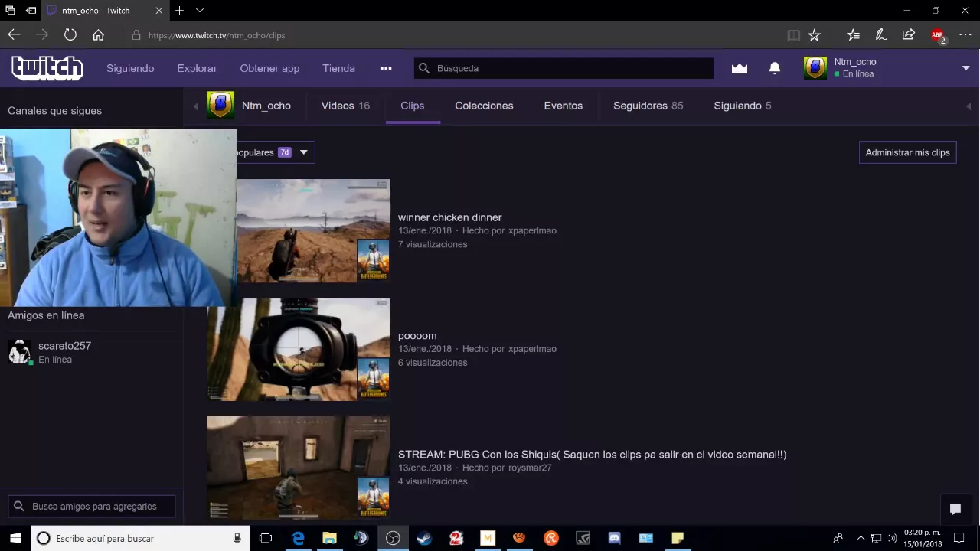This screenshot has height=551, width=980.
Task: Click Administrar mis clips button
Action: tap(907, 152)
